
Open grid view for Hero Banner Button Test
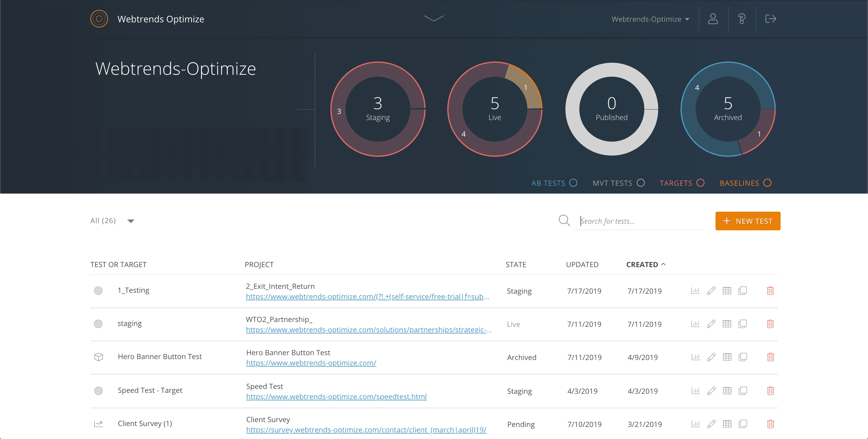[x=727, y=357]
